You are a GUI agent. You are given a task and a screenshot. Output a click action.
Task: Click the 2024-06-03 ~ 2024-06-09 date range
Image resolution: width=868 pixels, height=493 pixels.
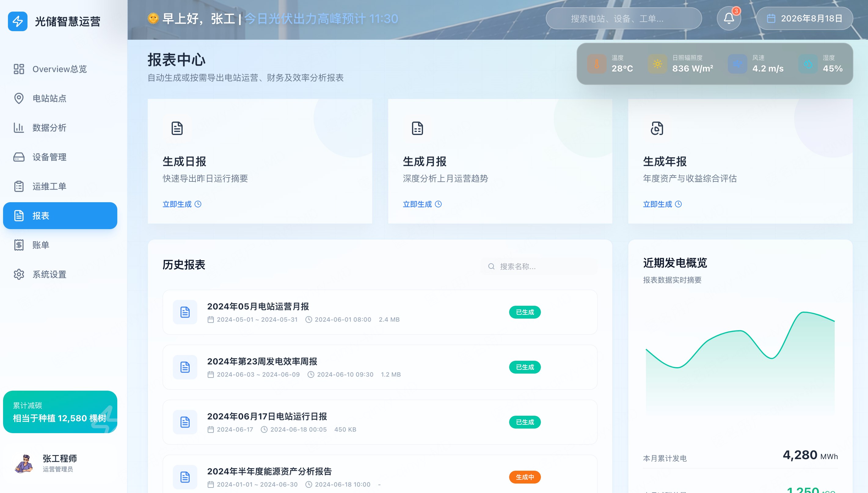[x=258, y=374]
